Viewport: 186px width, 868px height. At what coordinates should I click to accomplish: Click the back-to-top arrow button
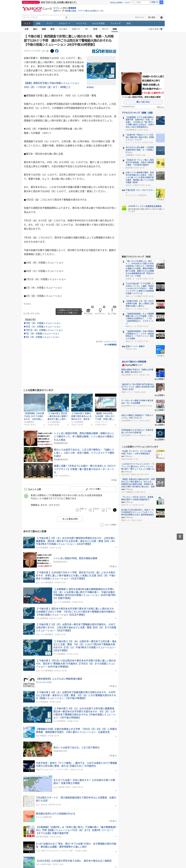coord(180,536)
